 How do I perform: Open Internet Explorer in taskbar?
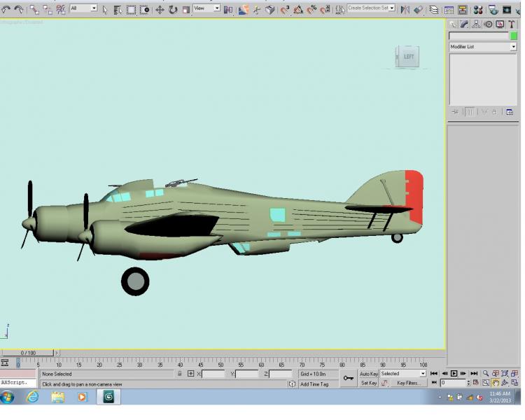point(32,397)
